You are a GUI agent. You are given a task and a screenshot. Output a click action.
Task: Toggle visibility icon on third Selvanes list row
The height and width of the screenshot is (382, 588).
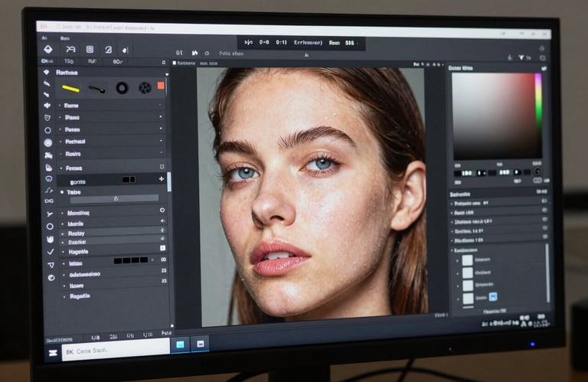coord(544,219)
